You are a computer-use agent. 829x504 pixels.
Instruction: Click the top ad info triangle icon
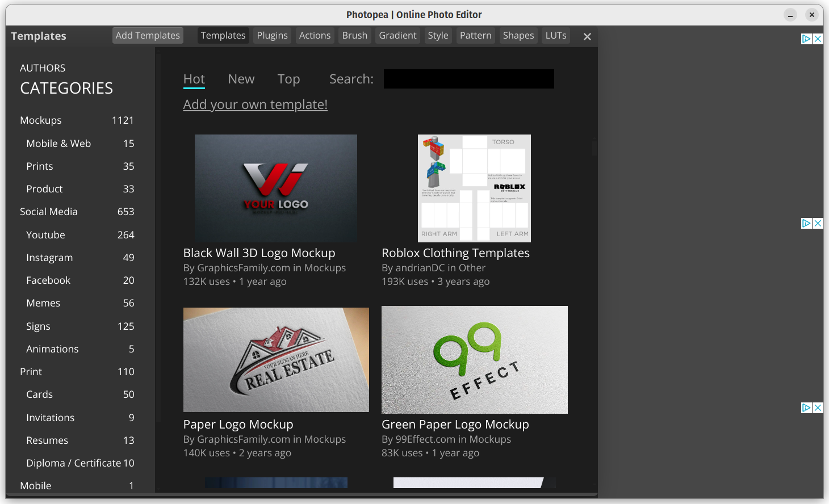point(806,39)
